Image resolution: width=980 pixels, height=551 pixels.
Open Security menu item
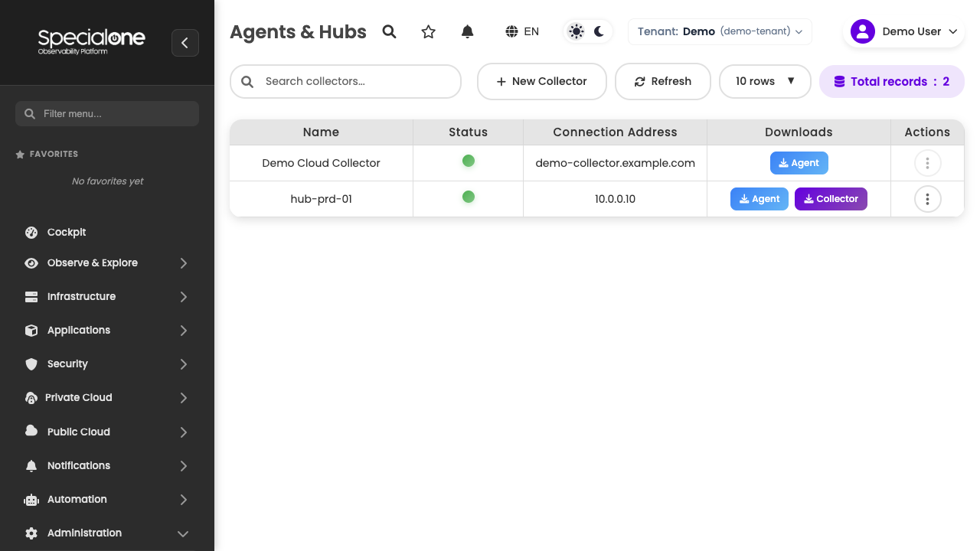pos(107,364)
